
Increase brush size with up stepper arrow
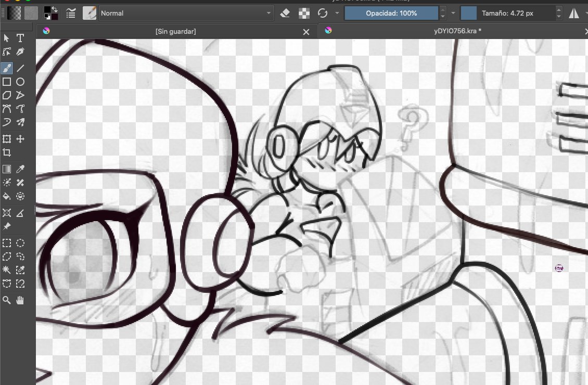(x=559, y=10)
